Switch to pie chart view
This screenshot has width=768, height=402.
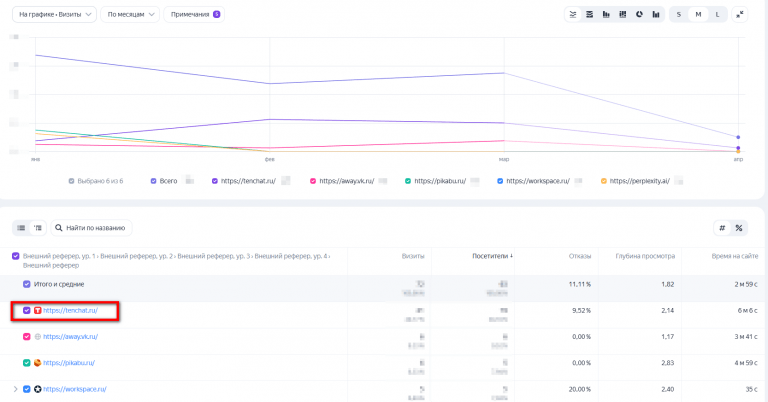pyautogui.click(x=638, y=14)
